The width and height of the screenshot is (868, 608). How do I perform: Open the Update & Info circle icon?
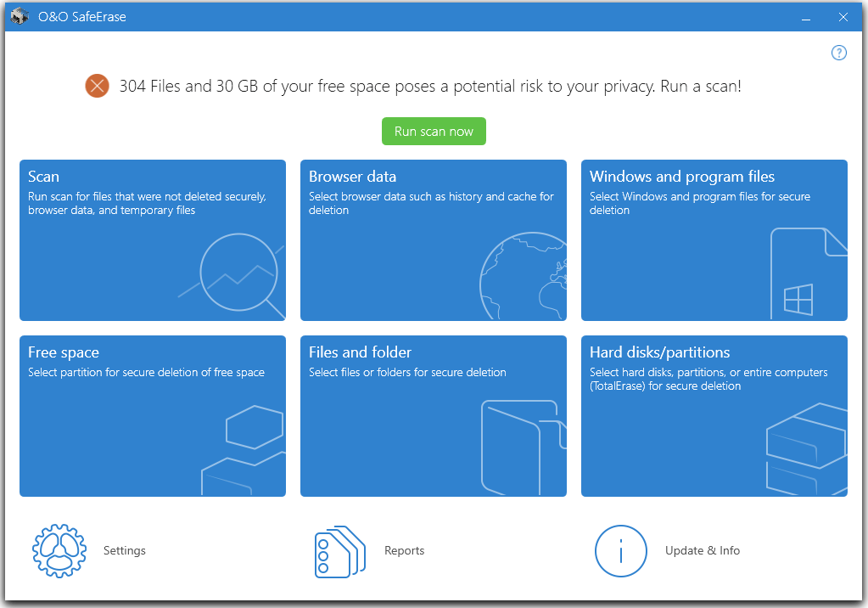pos(620,551)
